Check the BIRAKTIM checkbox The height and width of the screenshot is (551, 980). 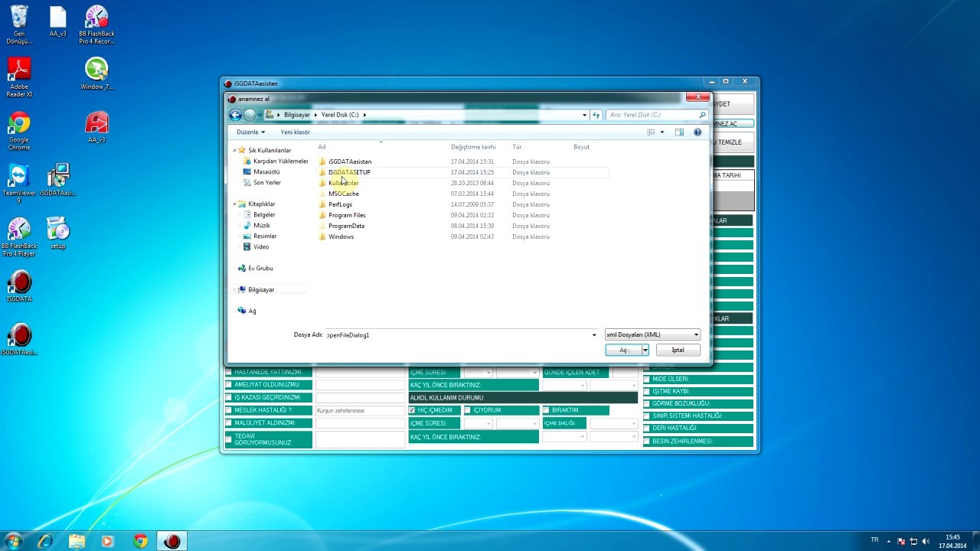coord(546,410)
